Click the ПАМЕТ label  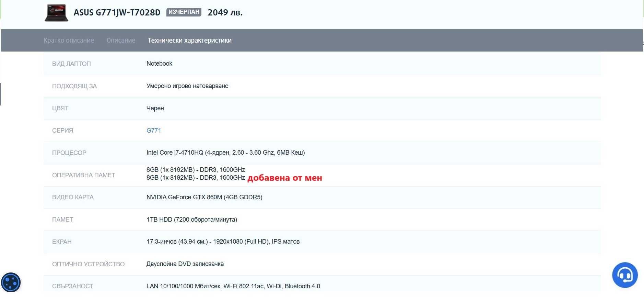pyautogui.click(x=62, y=220)
